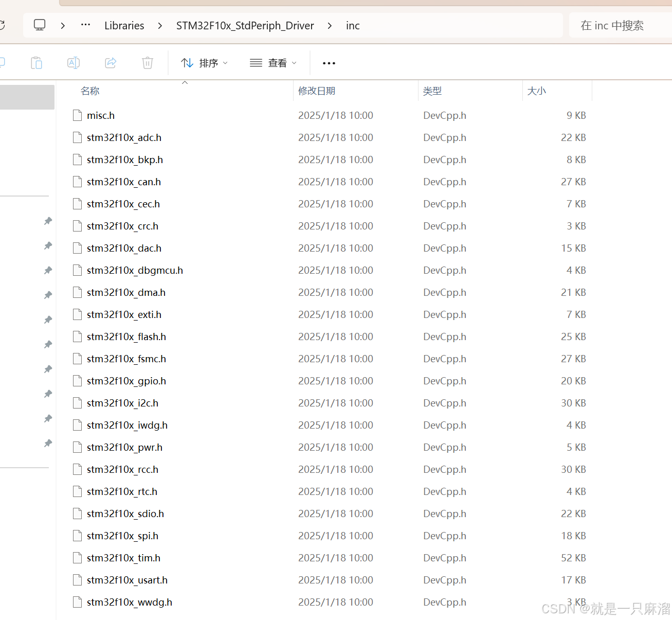Select the stm32f10x_pwr.h file icon
Screen dimensions: 672x620
click(x=78, y=447)
